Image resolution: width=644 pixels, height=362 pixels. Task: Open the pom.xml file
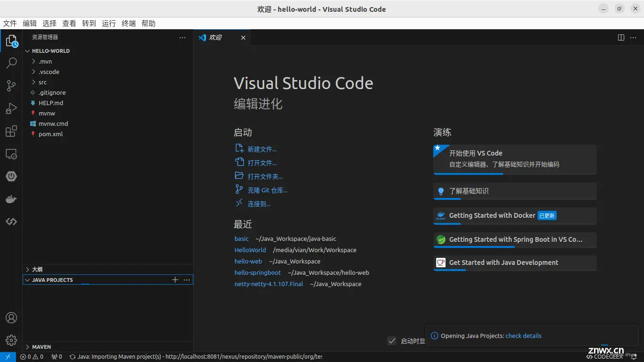tap(108, 134)
